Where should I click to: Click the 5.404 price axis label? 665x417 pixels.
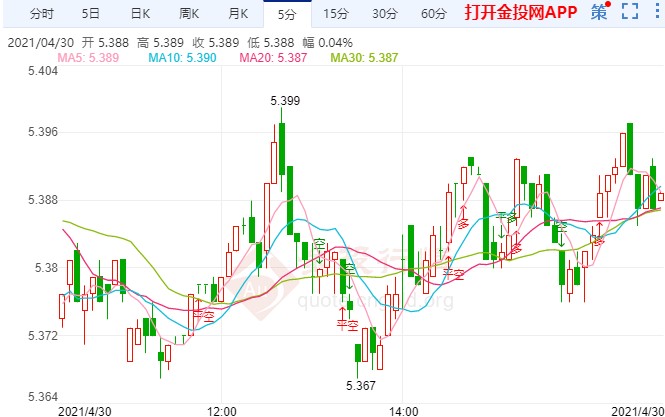tap(43, 70)
